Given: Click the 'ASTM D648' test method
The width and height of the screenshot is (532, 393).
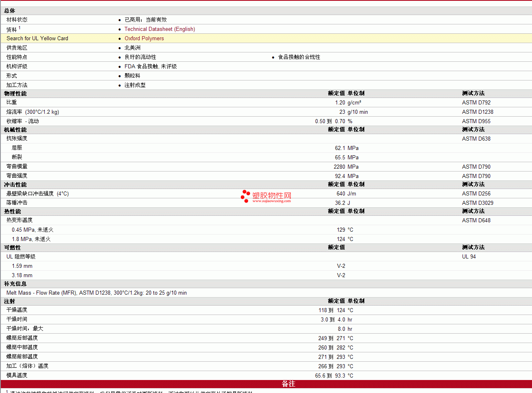Looking at the screenshot, I should point(476,221).
